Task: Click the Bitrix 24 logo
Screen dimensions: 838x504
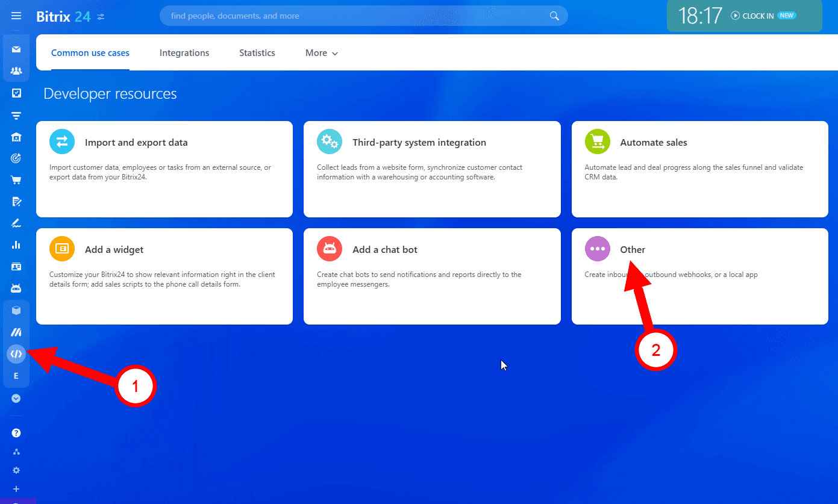Action: coord(63,16)
